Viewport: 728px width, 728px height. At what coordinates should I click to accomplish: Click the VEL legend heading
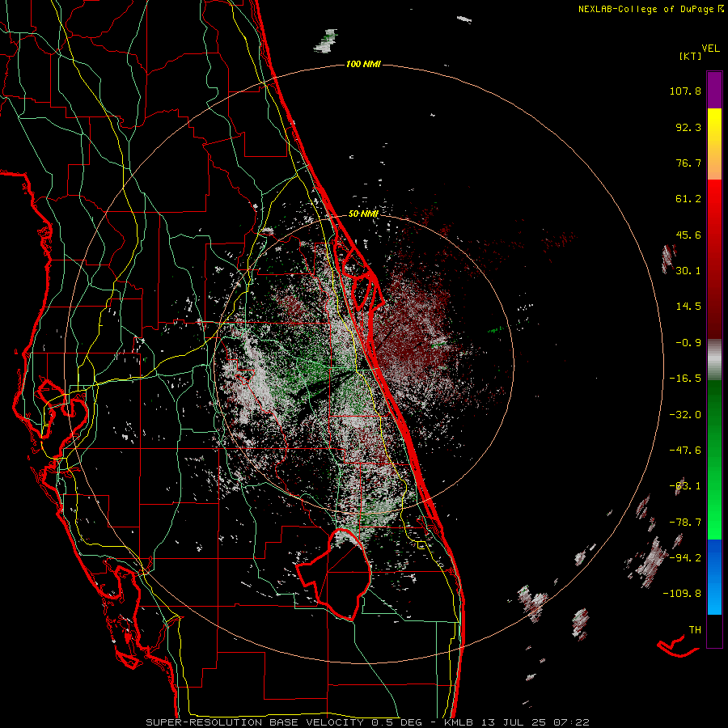[710, 49]
